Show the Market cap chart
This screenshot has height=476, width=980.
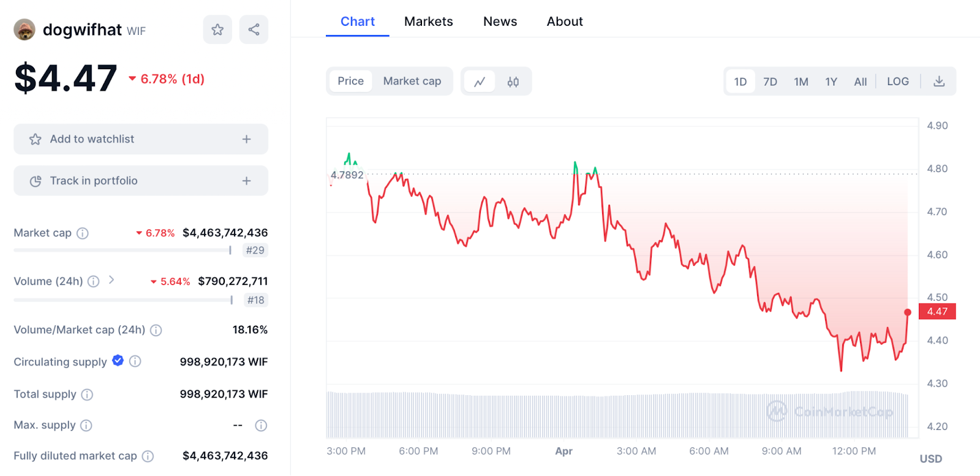[412, 81]
